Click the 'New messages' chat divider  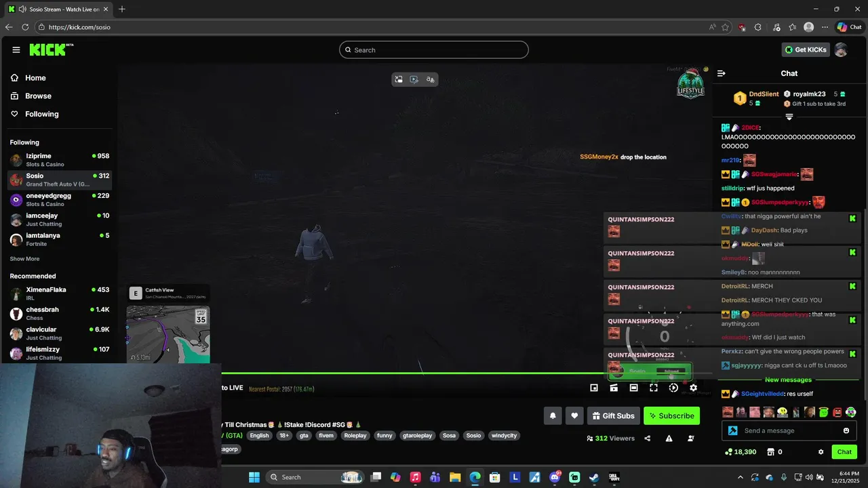(x=788, y=380)
